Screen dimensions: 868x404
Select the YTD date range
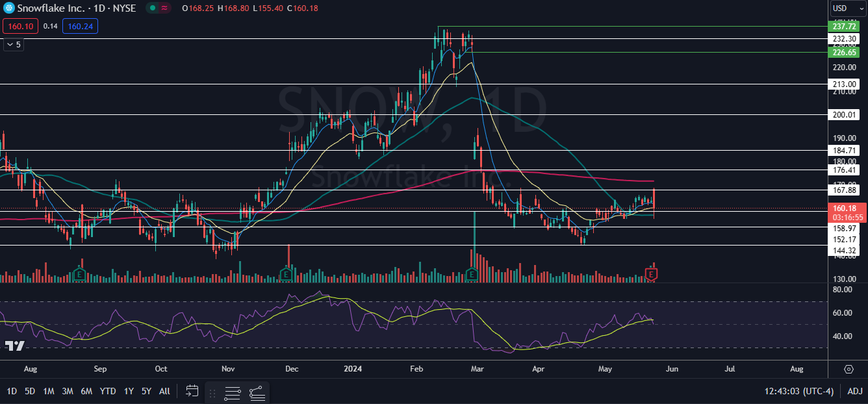[108, 391]
